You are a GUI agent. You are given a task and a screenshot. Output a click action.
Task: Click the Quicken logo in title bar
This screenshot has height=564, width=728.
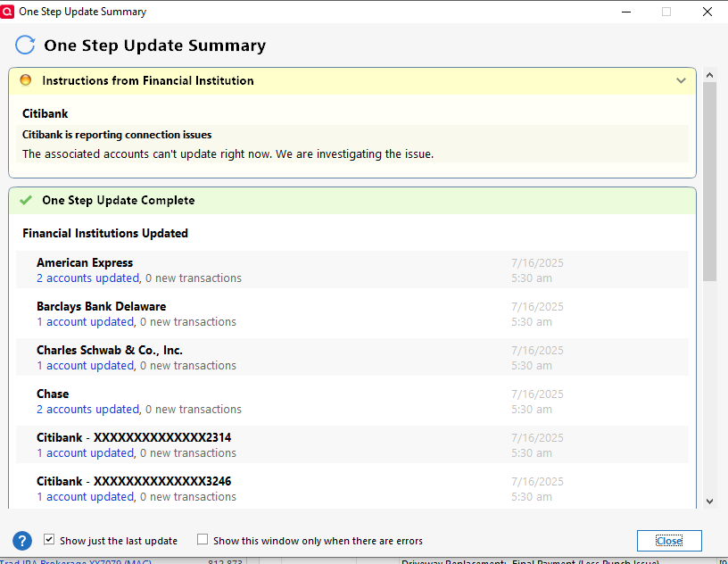[7, 11]
